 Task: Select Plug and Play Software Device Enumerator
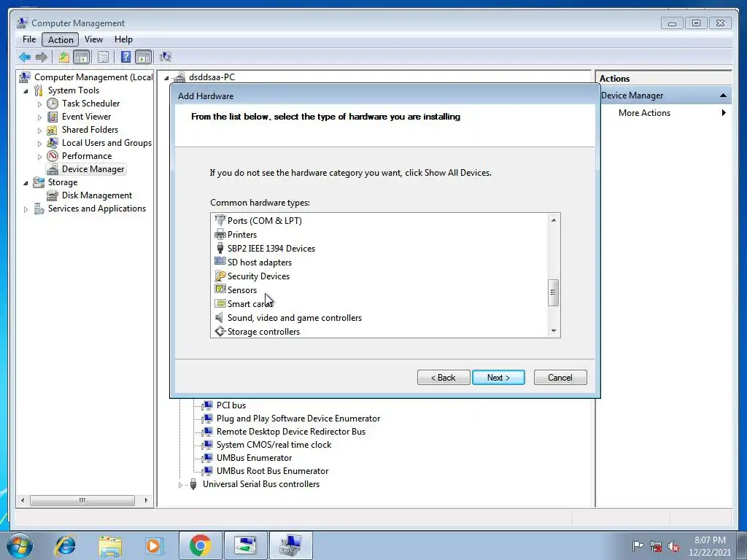click(298, 419)
